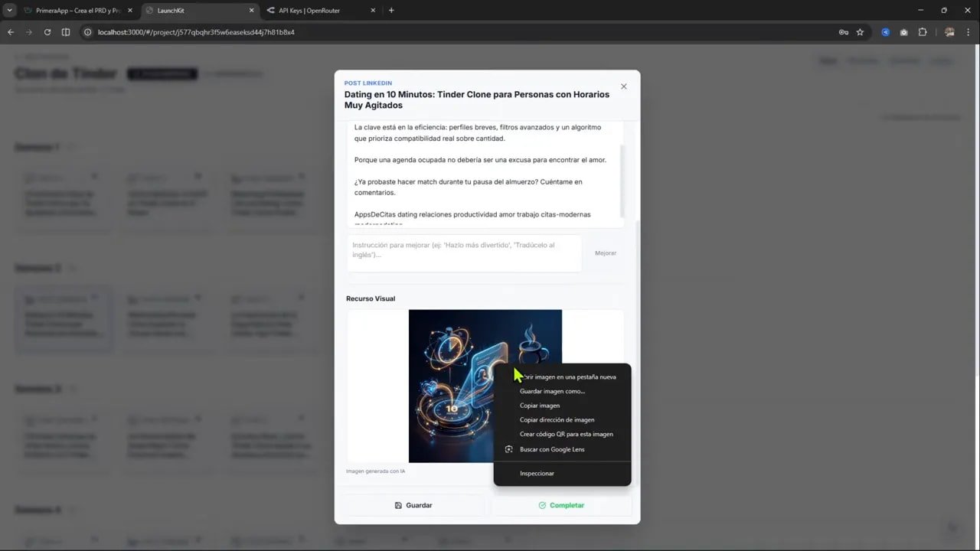
Task: Open a new tab with the plus icon
Action: (391, 11)
